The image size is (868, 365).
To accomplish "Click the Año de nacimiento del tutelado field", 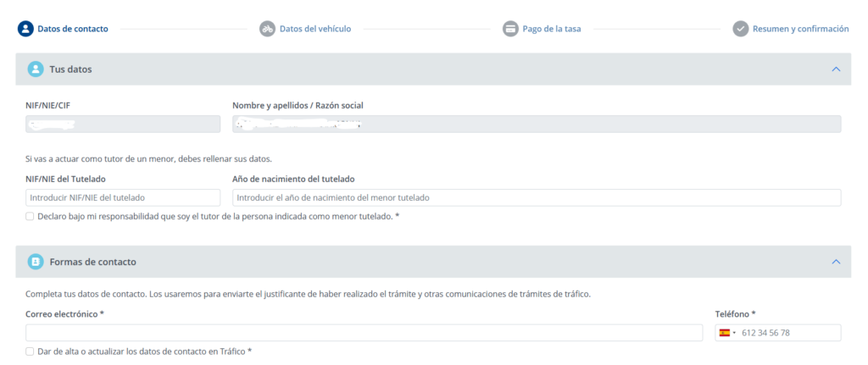I will (536, 197).
